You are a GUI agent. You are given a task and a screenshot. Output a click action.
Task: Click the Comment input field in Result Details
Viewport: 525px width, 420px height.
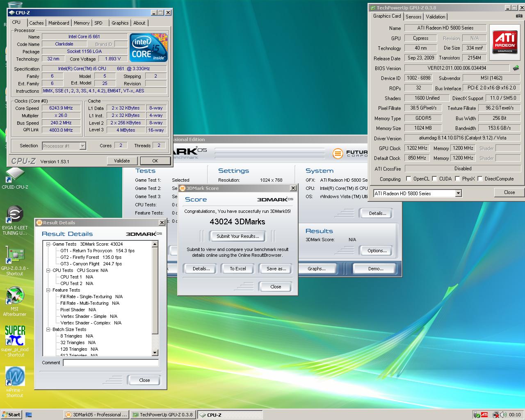111,363
